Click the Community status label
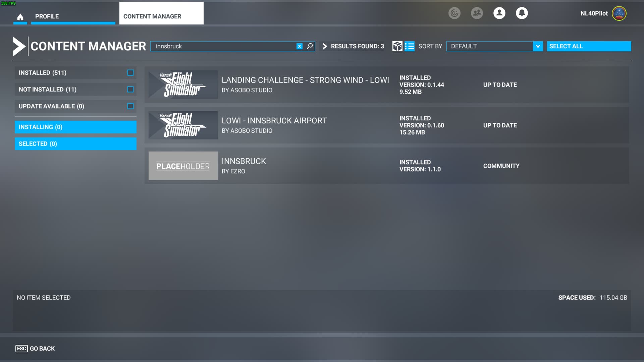The height and width of the screenshot is (362, 644). pyautogui.click(x=501, y=166)
